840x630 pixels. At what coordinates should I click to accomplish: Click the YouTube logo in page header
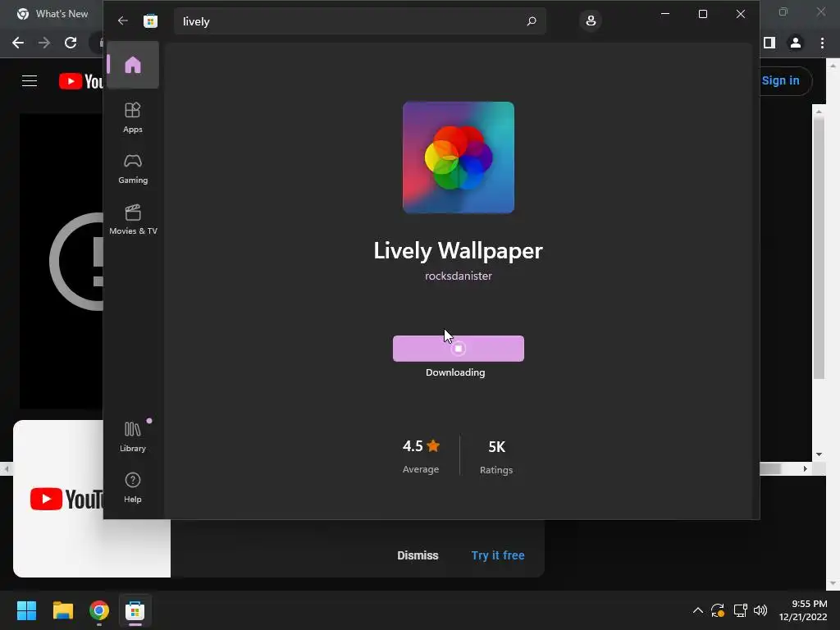click(81, 81)
